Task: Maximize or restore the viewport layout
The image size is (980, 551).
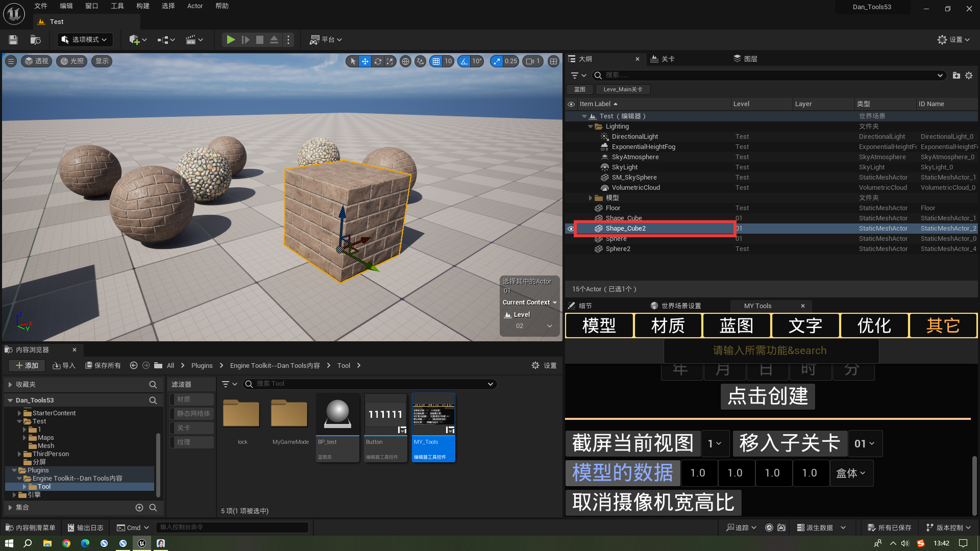Action: click(553, 61)
